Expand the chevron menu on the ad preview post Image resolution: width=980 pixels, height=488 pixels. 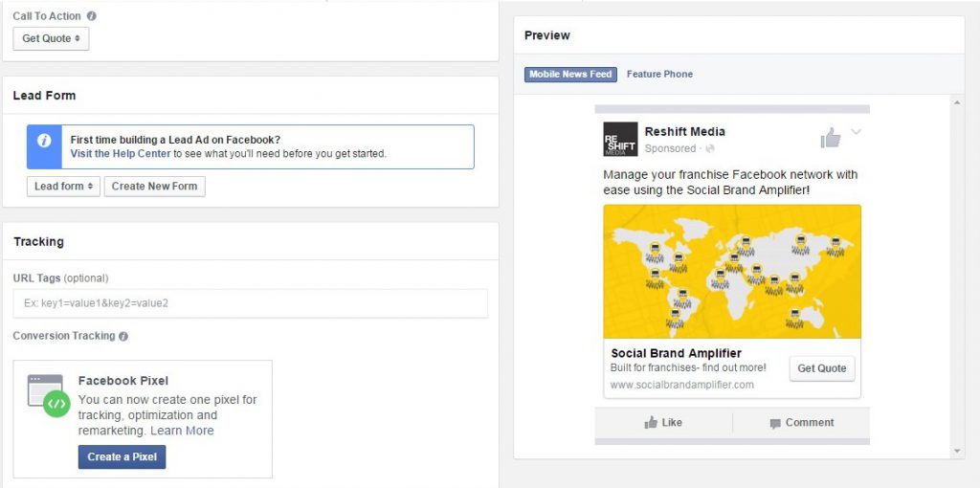click(856, 132)
